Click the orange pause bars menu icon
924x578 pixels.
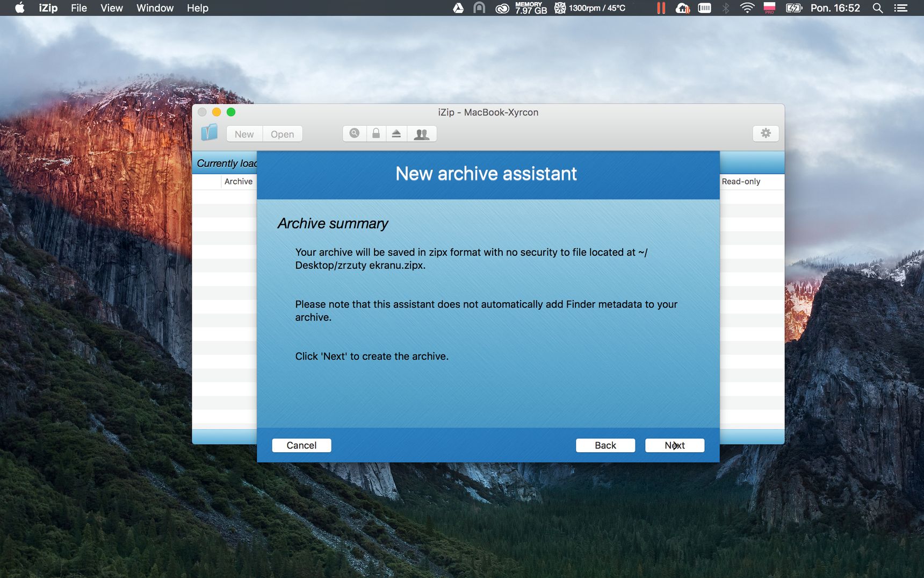661,8
